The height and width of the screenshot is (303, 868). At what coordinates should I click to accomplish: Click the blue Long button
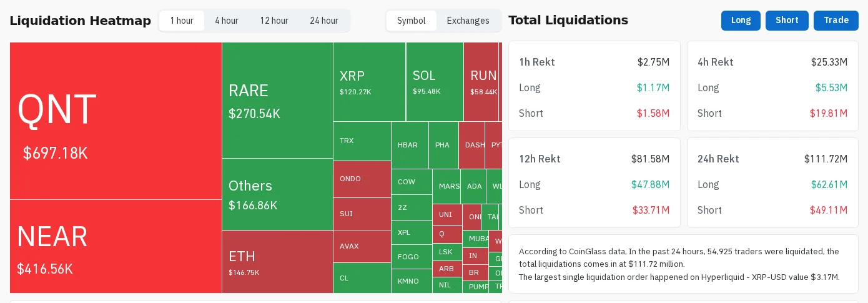point(741,21)
